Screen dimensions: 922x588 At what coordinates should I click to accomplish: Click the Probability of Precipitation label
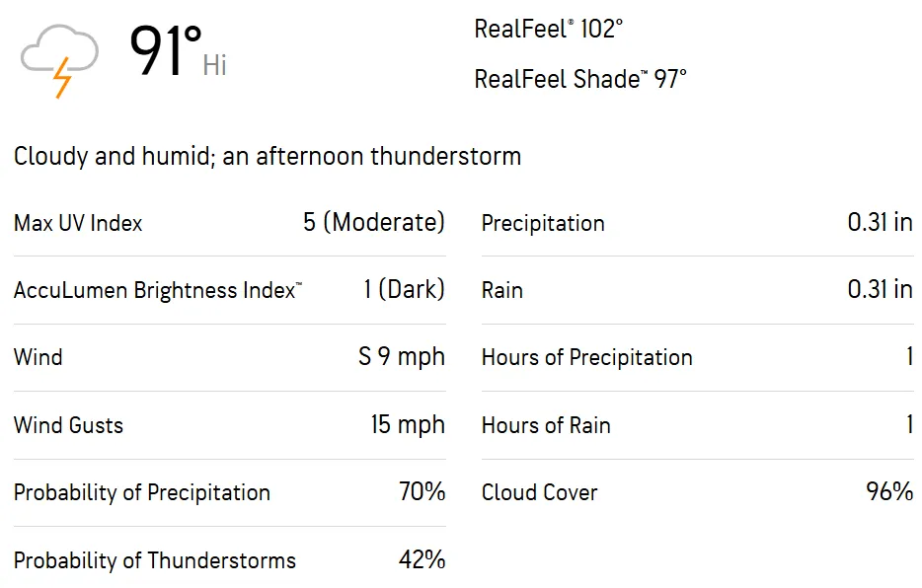[142, 492]
